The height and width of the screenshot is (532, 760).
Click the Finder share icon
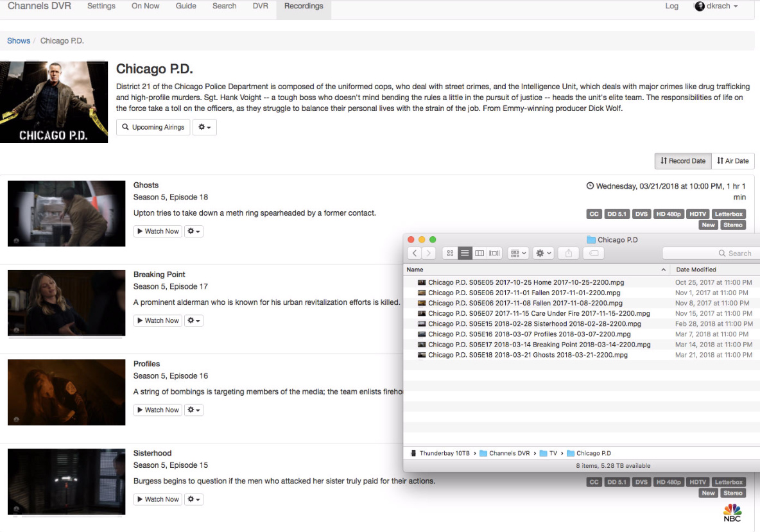(568, 253)
